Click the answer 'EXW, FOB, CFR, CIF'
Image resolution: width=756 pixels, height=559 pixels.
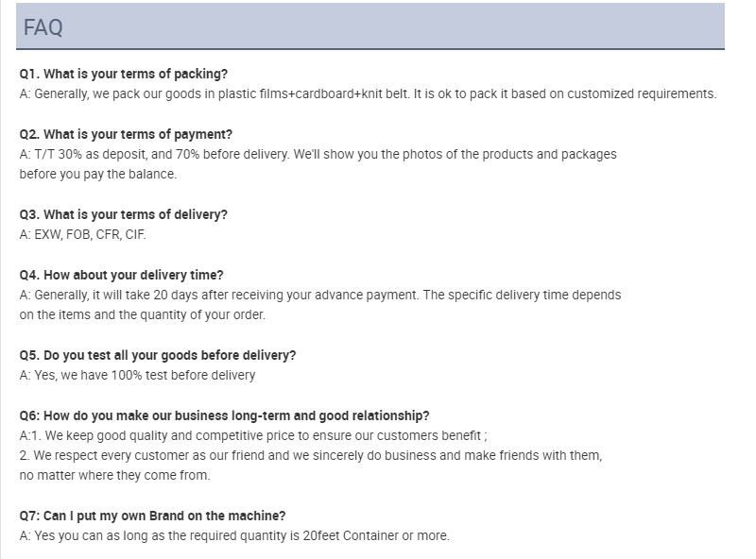point(83,234)
